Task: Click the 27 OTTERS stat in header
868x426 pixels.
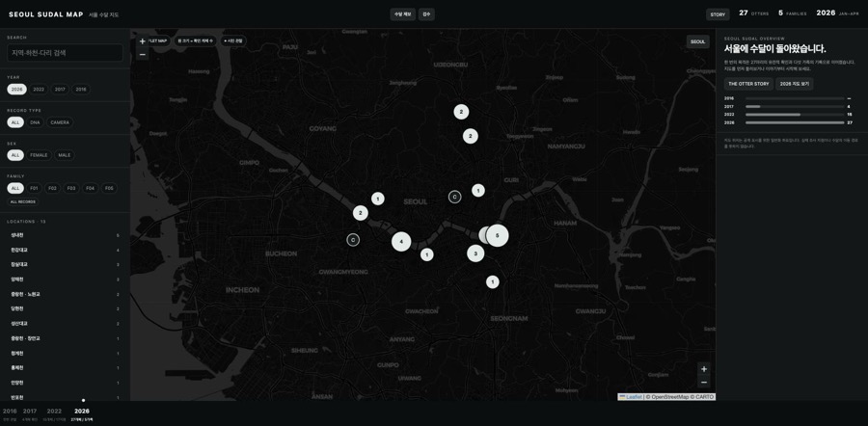Action: pos(753,13)
